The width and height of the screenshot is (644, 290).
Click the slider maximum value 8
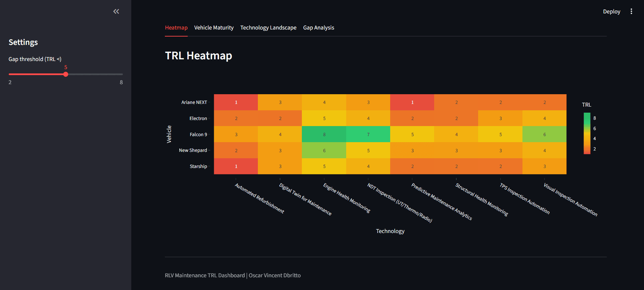pyautogui.click(x=121, y=82)
